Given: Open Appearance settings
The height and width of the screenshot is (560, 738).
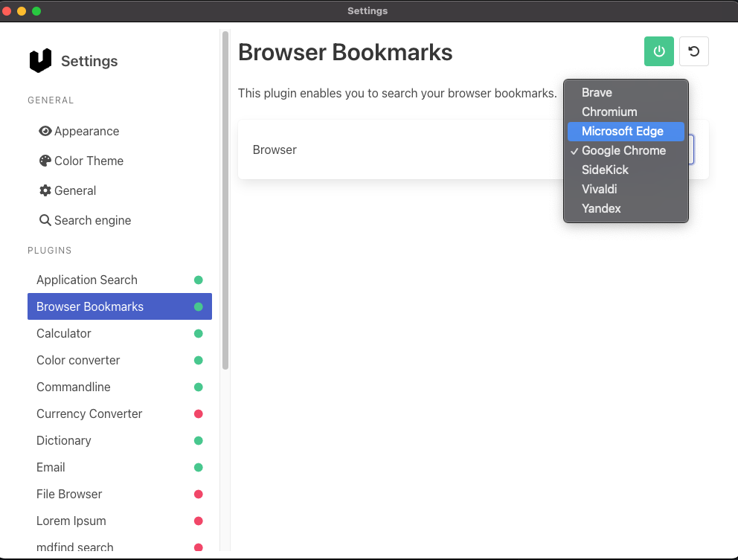Looking at the screenshot, I should click(x=120, y=131).
